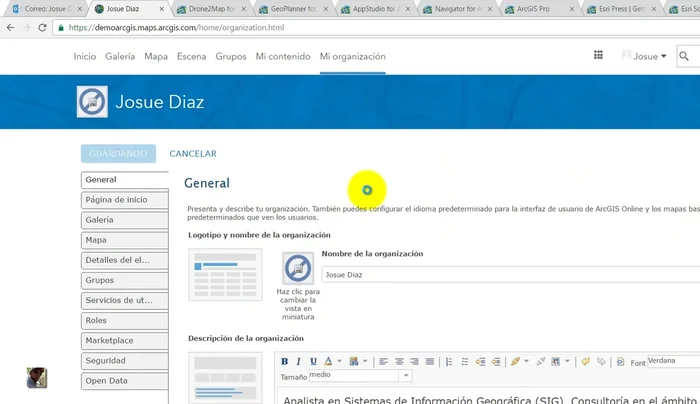Click the indent text icon
Image resolution: width=700 pixels, height=404 pixels.
480,362
